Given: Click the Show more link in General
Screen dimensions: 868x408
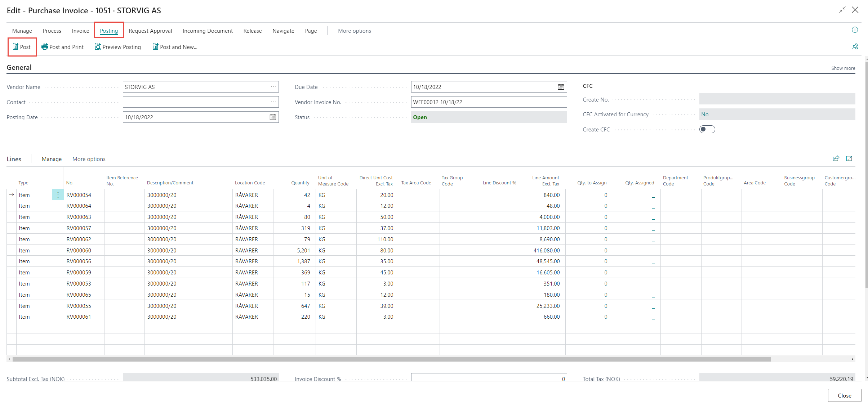Looking at the screenshot, I should 843,68.
